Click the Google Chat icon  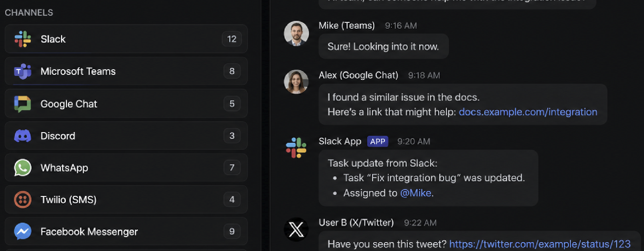tap(23, 104)
